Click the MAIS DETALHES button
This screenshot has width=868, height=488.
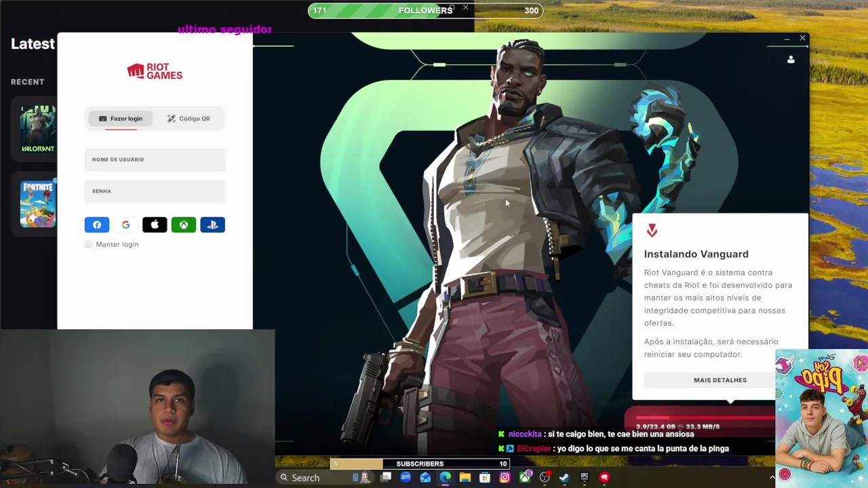720,380
